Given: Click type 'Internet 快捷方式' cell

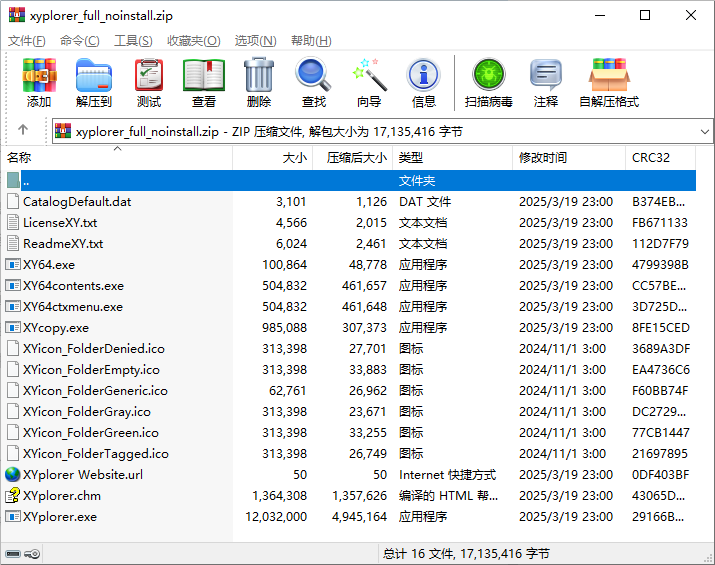Looking at the screenshot, I should pos(447,475).
